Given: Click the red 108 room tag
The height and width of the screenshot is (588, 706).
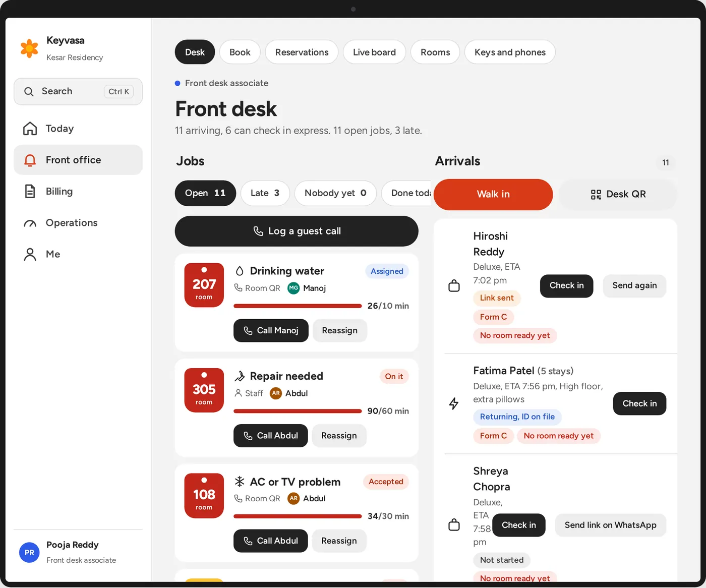Looking at the screenshot, I should 204,496.
